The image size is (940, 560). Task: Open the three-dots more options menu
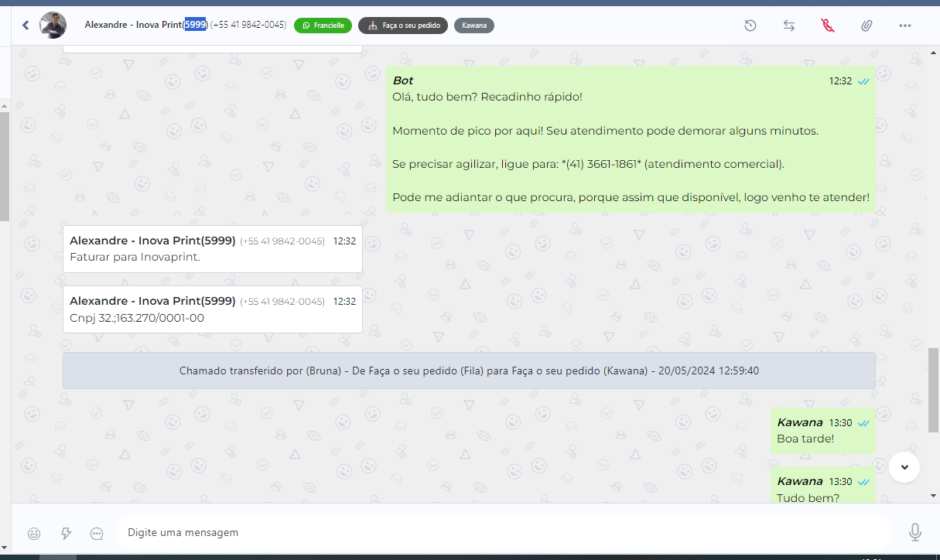coord(905,26)
